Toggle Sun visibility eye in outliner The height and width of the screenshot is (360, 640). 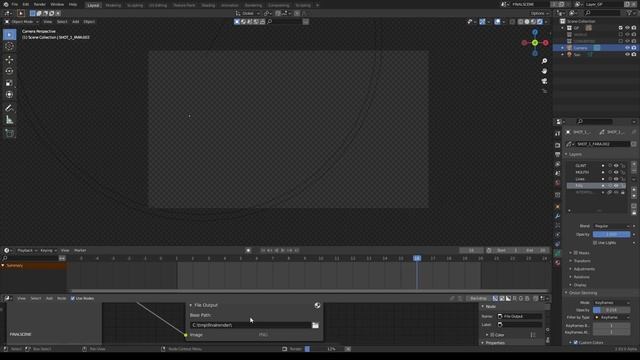pyautogui.click(x=627, y=54)
